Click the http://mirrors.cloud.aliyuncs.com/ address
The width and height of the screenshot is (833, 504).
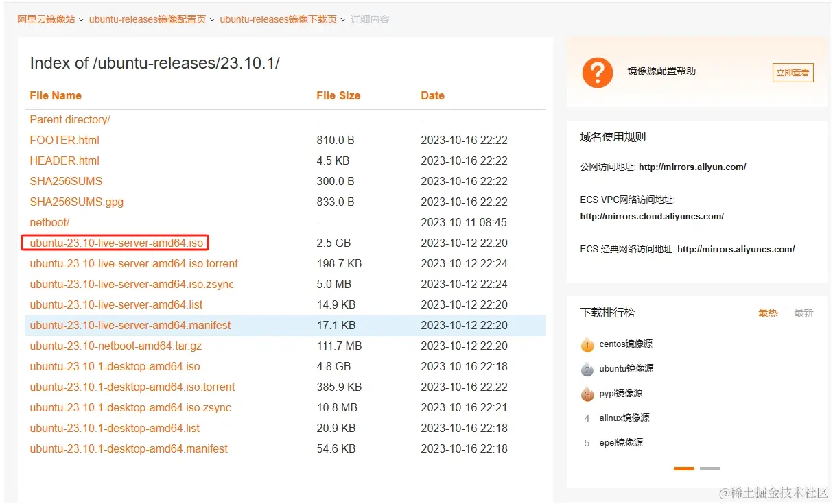click(x=652, y=216)
